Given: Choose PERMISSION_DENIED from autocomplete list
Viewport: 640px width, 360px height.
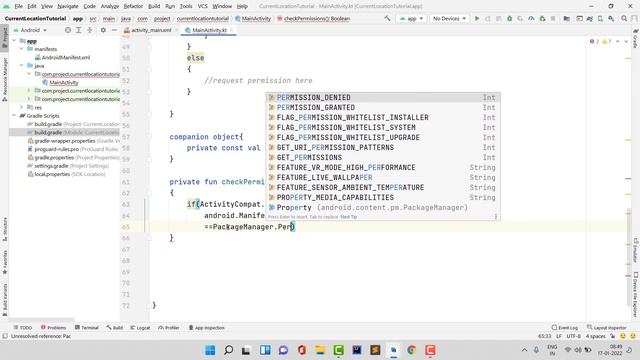Looking at the screenshot, I should 383,97.
